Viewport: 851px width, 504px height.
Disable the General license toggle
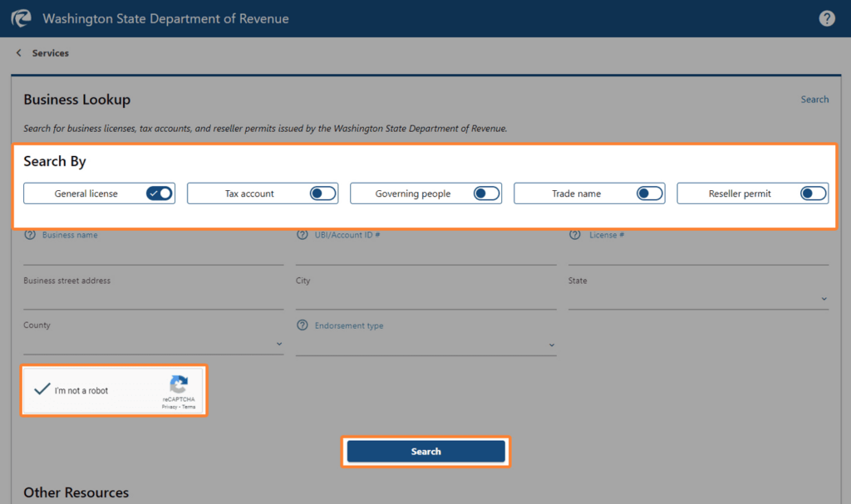pos(160,193)
